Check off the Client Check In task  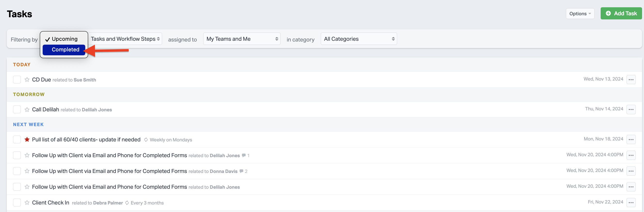[x=17, y=203]
